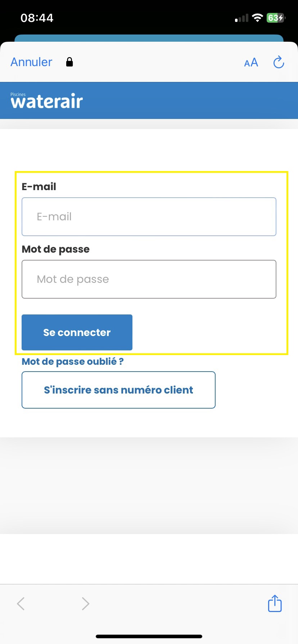Tap the bold E-mail field label
Screen dimensions: 298x644
coord(39,187)
